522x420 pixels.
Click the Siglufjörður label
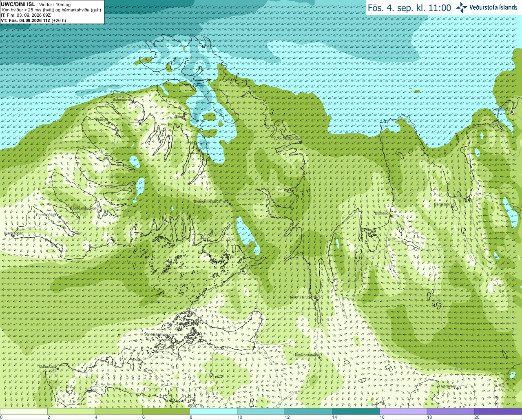(x=501, y=109)
